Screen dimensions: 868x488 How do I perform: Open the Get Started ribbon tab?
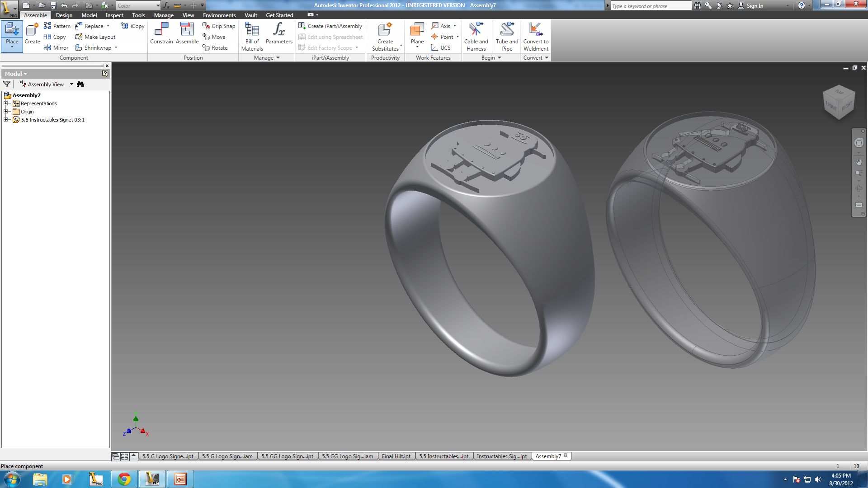click(279, 15)
